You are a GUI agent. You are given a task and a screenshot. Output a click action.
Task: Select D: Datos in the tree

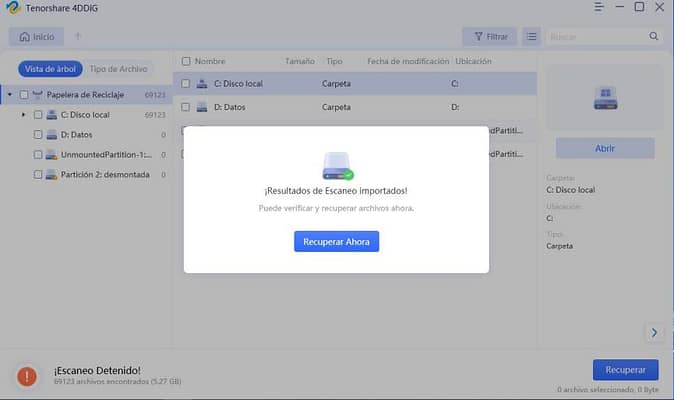click(77, 134)
